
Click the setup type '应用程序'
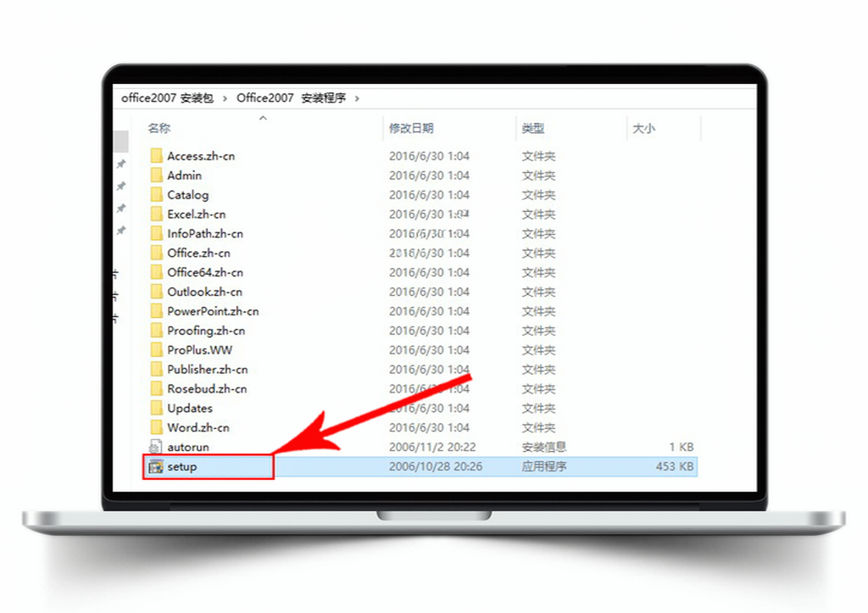(x=543, y=467)
